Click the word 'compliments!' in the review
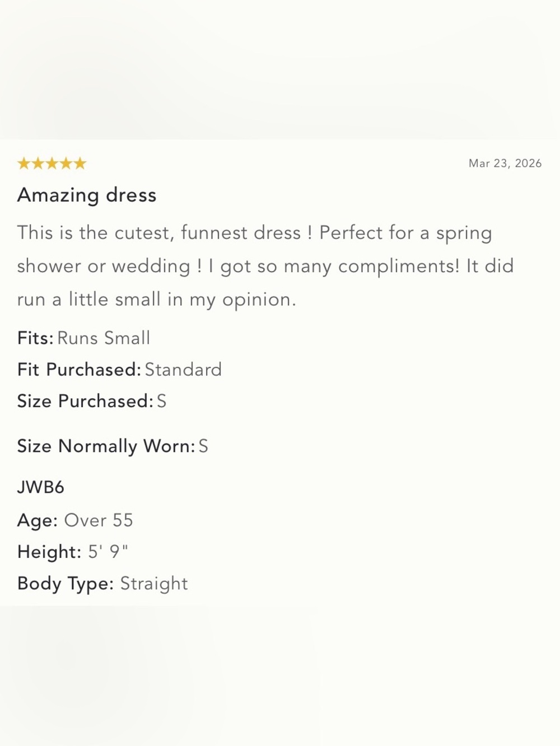The width and height of the screenshot is (560, 746). [399, 266]
